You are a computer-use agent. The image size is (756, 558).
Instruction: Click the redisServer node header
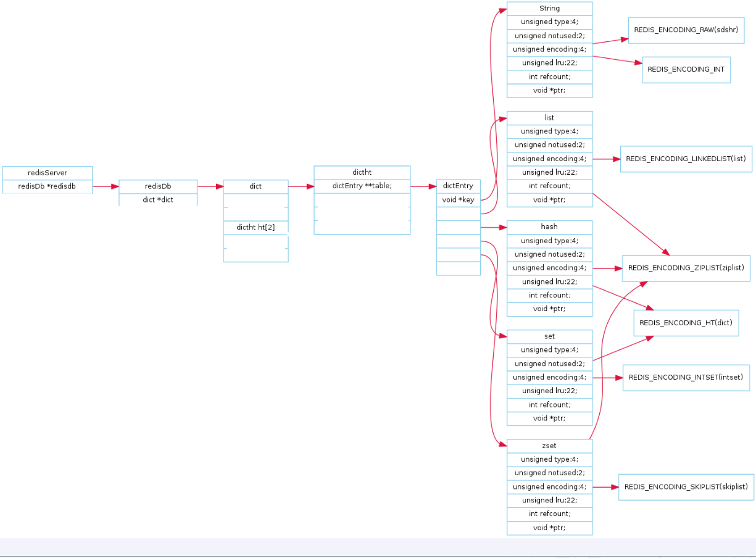point(48,173)
